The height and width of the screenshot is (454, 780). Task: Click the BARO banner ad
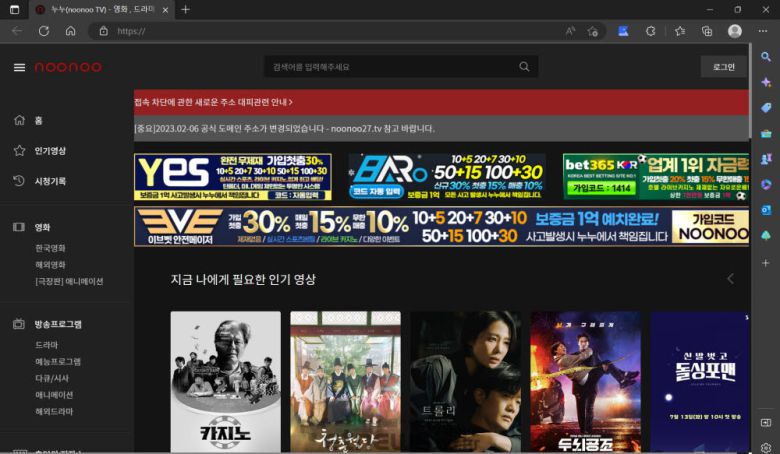tap(446, 177)
